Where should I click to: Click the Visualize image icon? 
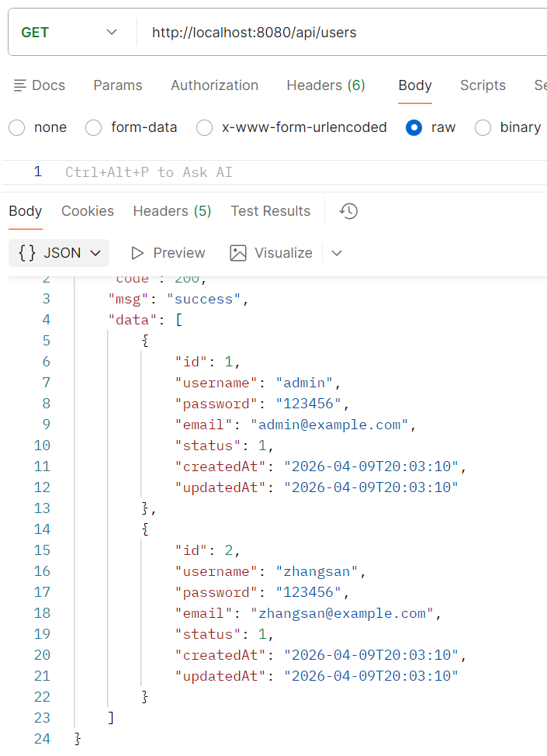(238, 253)
